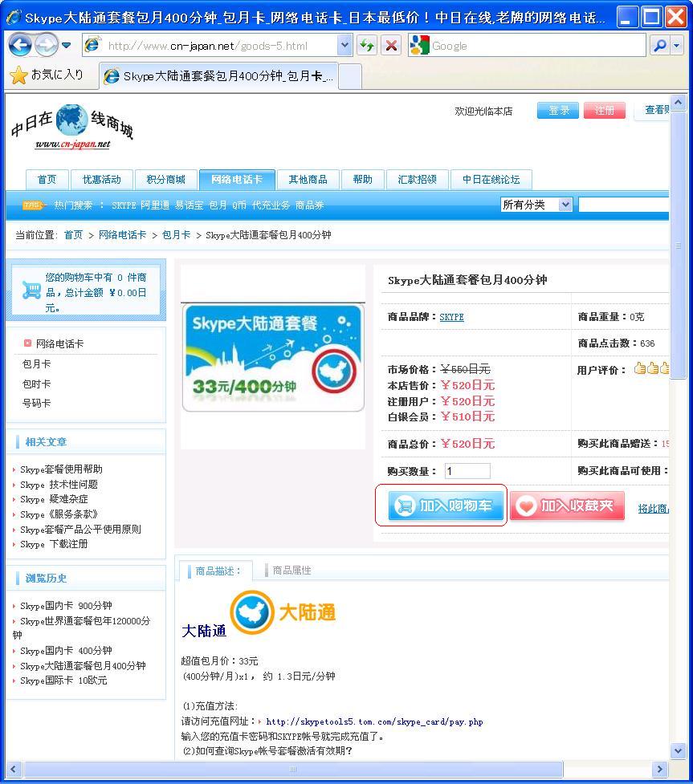Switch to the 商品描述 tab

(214, 571)
